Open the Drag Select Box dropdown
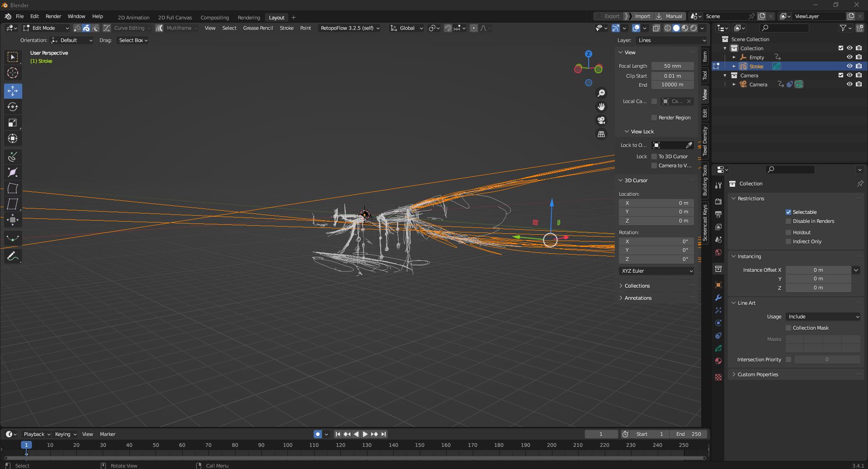Image resolution: width=868 pixels, height=469 pixels. (132, 40)
